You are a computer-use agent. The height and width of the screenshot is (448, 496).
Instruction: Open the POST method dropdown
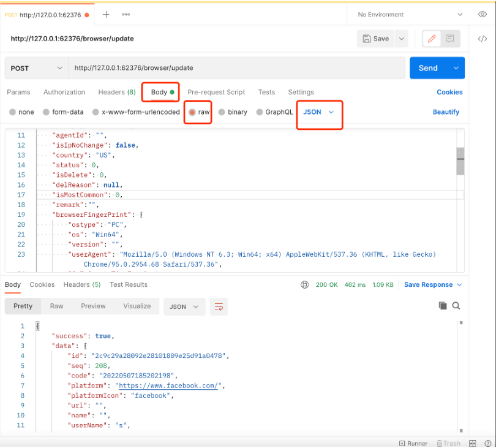(36, 68)
